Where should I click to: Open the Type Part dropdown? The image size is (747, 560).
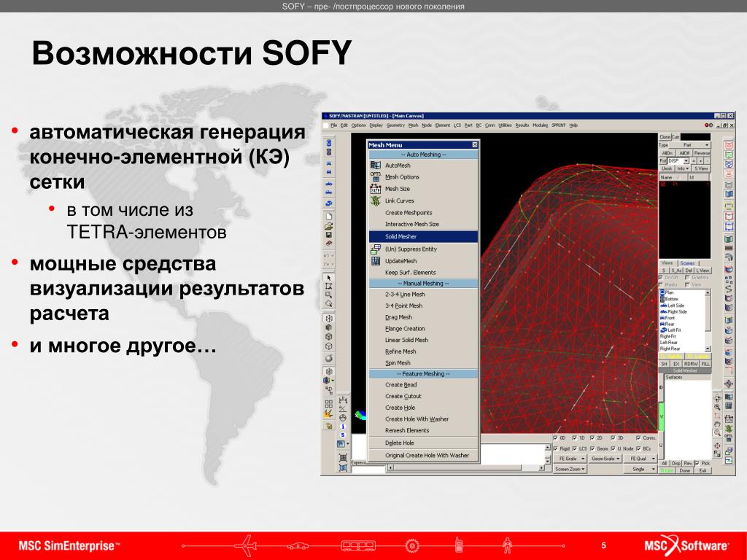tap(690, 145)
